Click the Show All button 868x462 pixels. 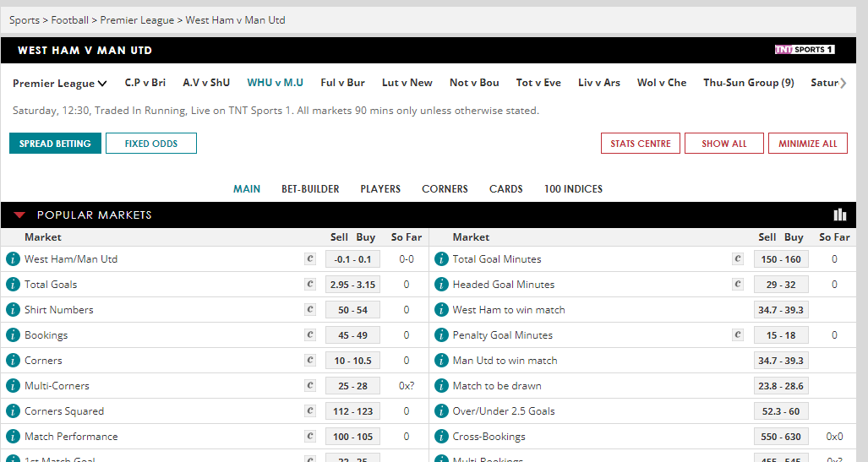[x=724, y=144]
